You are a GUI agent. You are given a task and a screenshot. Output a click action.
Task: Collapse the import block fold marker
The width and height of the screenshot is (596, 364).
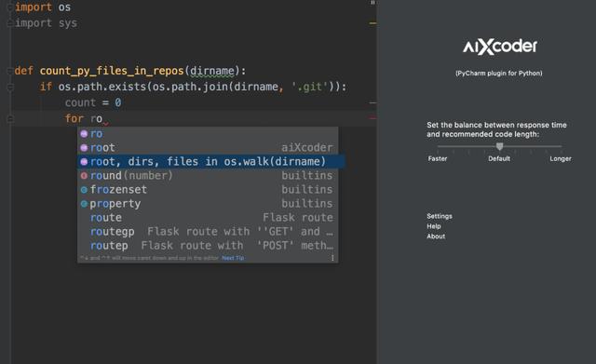tap(10, 7)
